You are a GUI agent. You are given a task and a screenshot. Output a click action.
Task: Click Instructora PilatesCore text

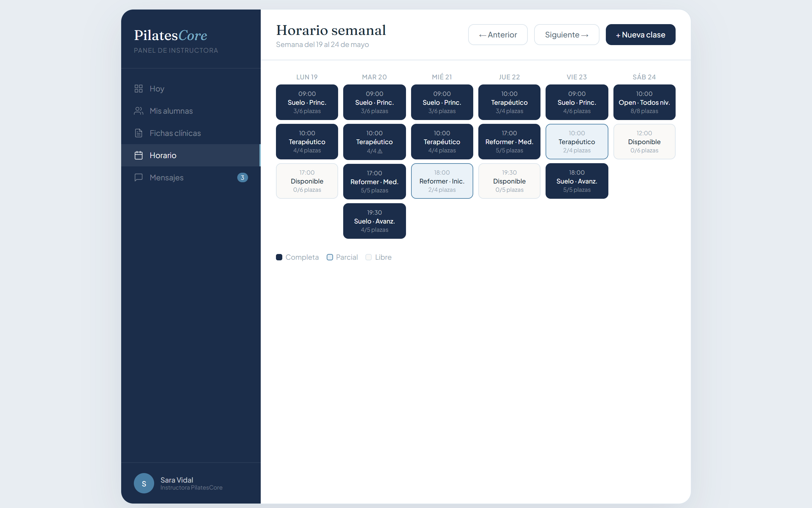click(191, 487)
